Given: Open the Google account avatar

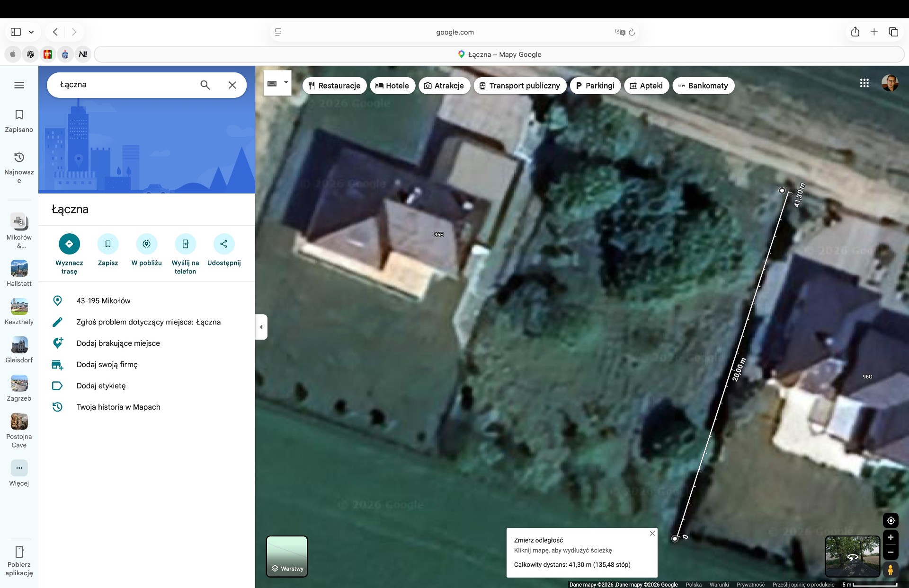Looking at the screenshot, I should pos(890,83).
